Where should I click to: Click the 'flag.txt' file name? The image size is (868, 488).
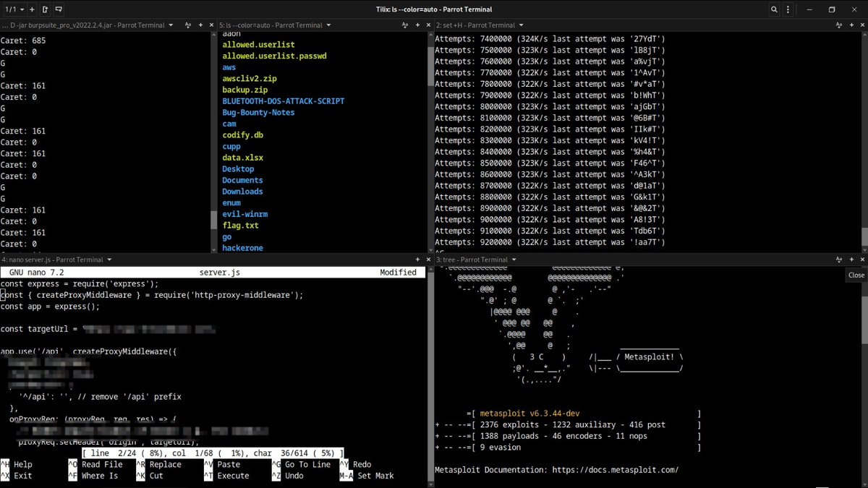[x=240, y=226]
